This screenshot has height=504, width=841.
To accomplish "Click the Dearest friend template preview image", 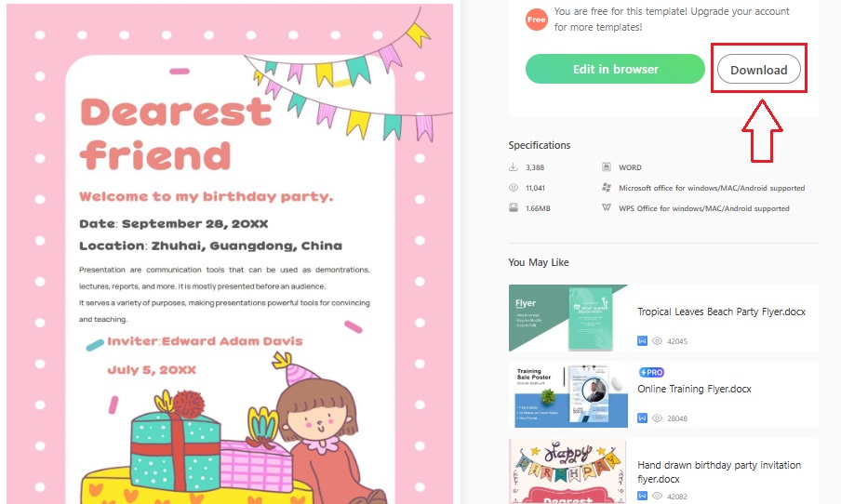I will 230,254.
